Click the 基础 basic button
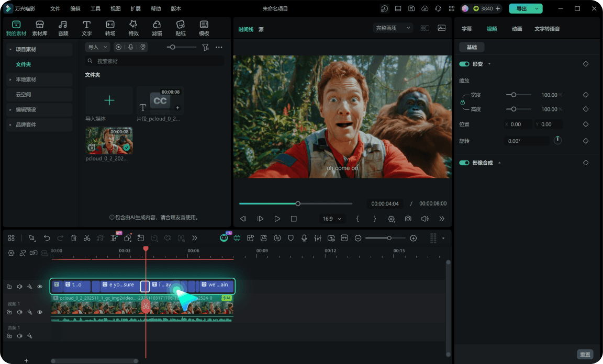This screenshot has height=364, width=603. (x=472, y=47)
